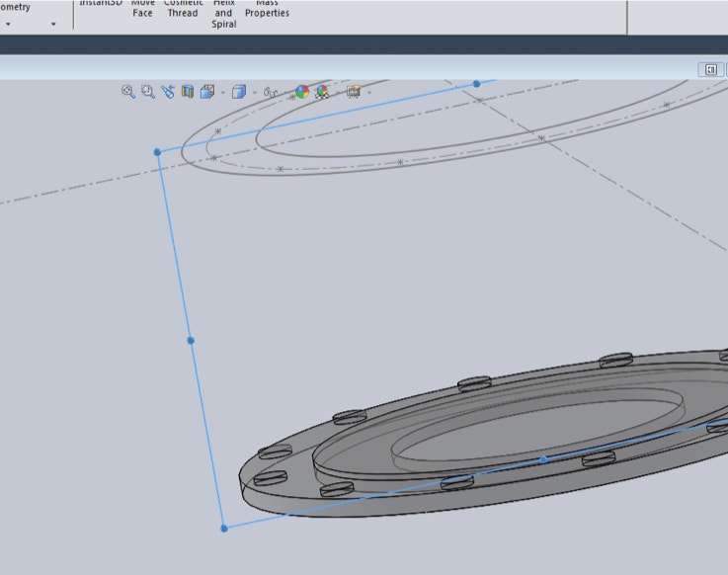Image resolution: width=728 pixels, height=575 pixels.
Task: Open Hide/Show Items glasses icon
Action: [271, 93]
